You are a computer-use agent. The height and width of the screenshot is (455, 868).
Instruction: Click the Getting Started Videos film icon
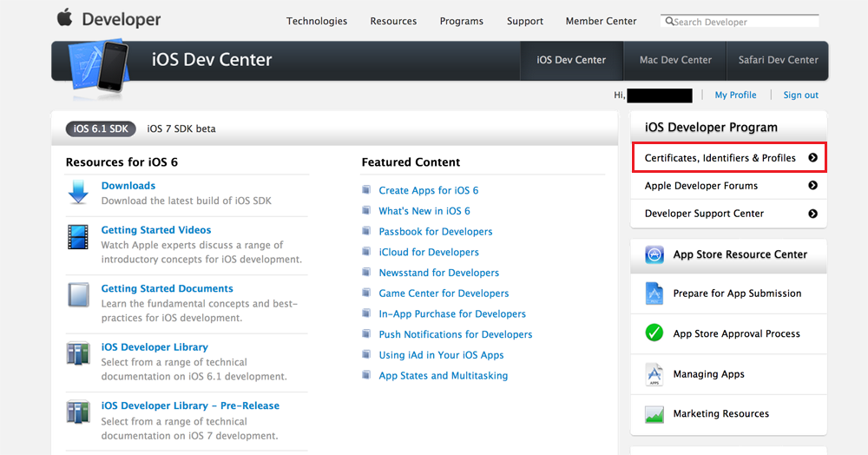click(x=78, y=237)
